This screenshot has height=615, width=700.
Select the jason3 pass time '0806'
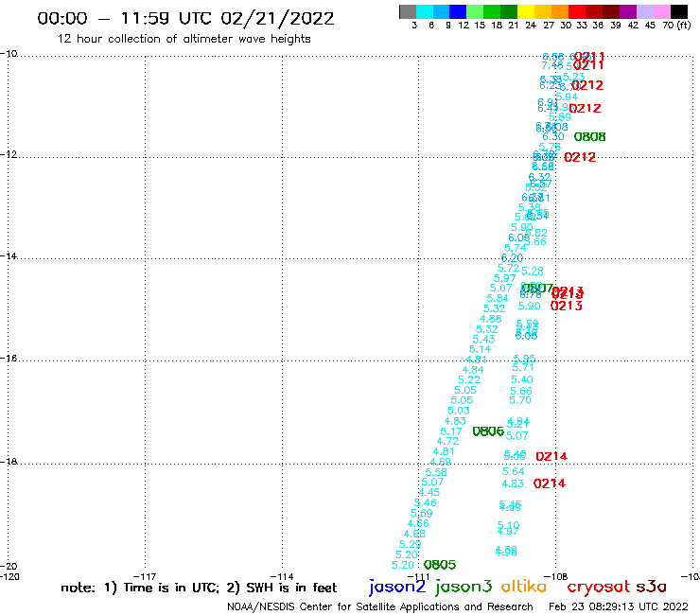[488, 431]
